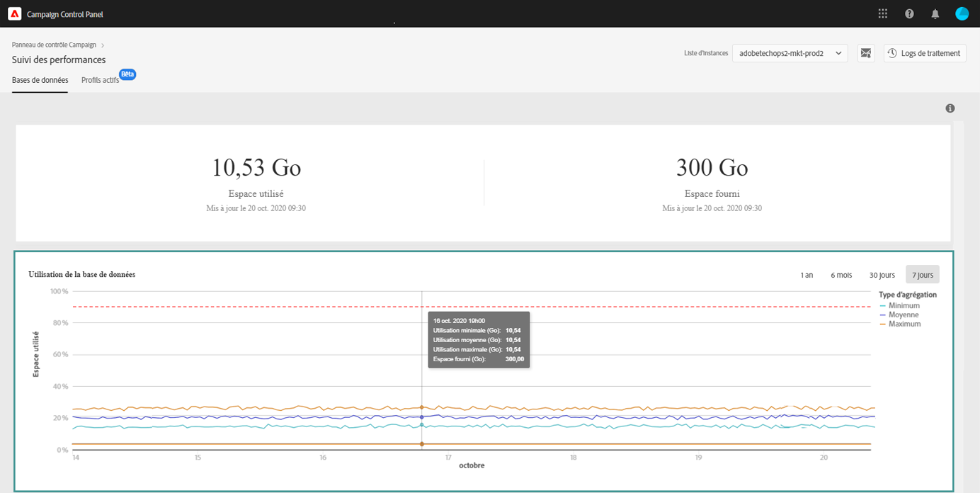This screenshot has height=493, width=980.
Task: Switch to the Profils actifs tab
Action: point(100,80)
